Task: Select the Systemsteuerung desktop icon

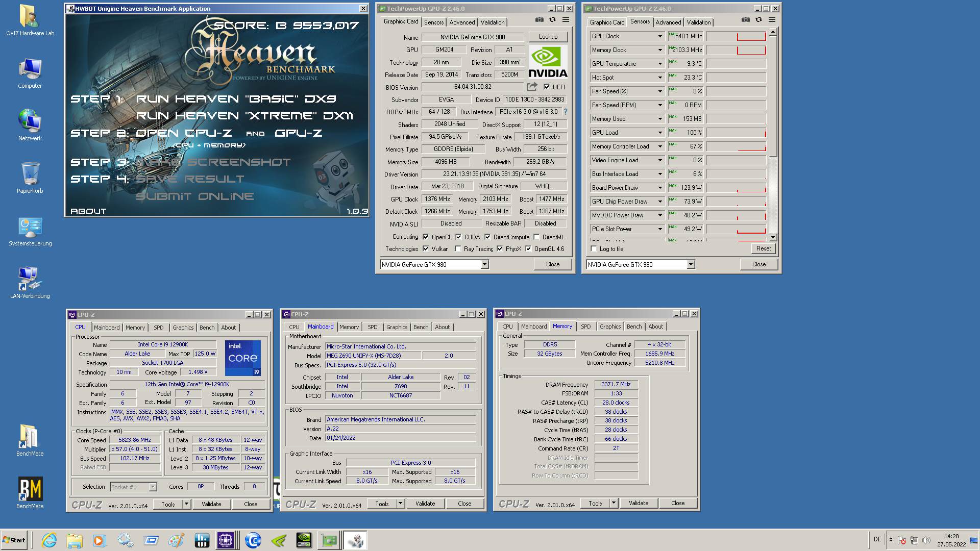Action: click(x=30, y=231)
